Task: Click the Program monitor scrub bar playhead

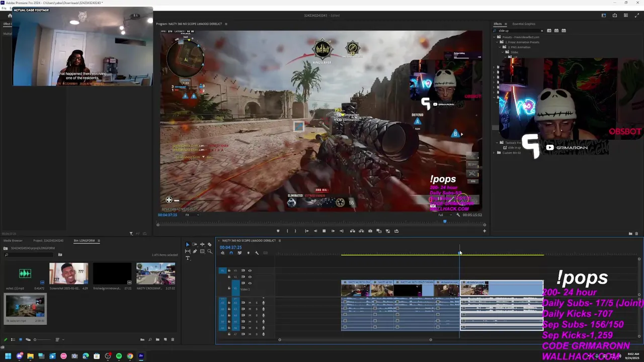Action: tap(445, 221)
